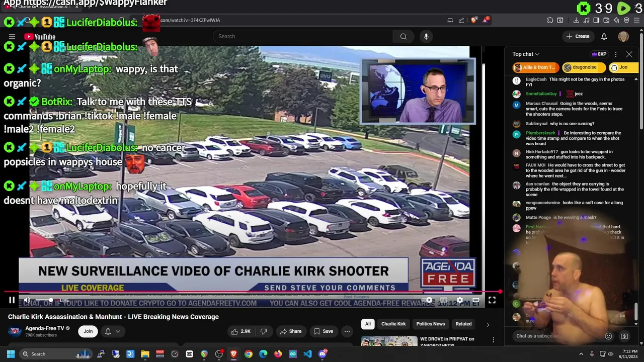Image resolution: width=644 pixels, height=362 pixels.
Task: Click Brave Shields lion icon in address bar
Action: click(x=474, y=20)
